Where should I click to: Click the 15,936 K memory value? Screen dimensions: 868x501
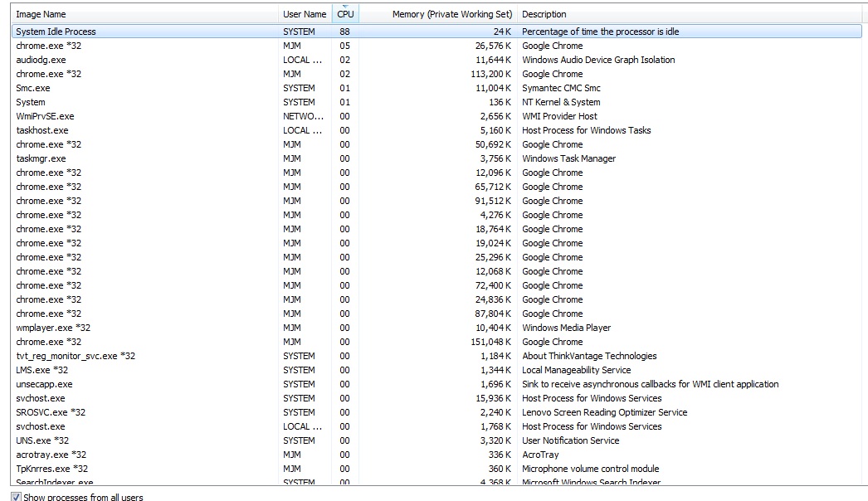(x=493, y=398)
